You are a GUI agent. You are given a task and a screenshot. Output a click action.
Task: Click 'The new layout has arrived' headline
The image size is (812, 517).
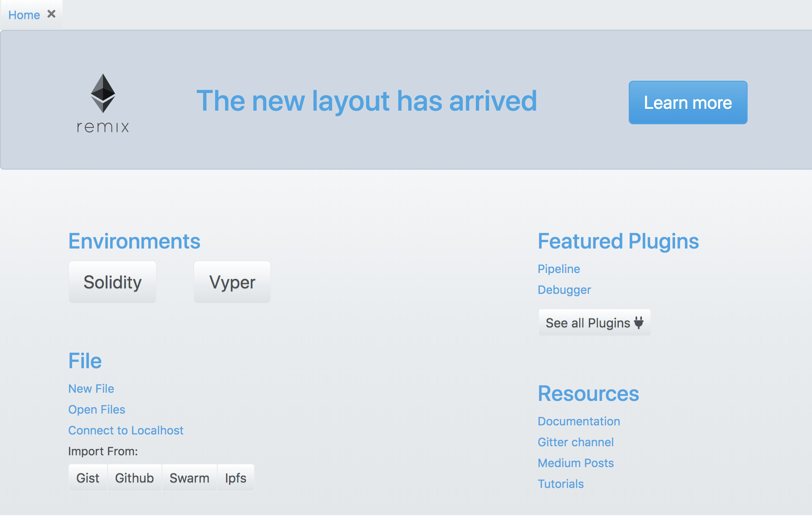tap(367, 101)
